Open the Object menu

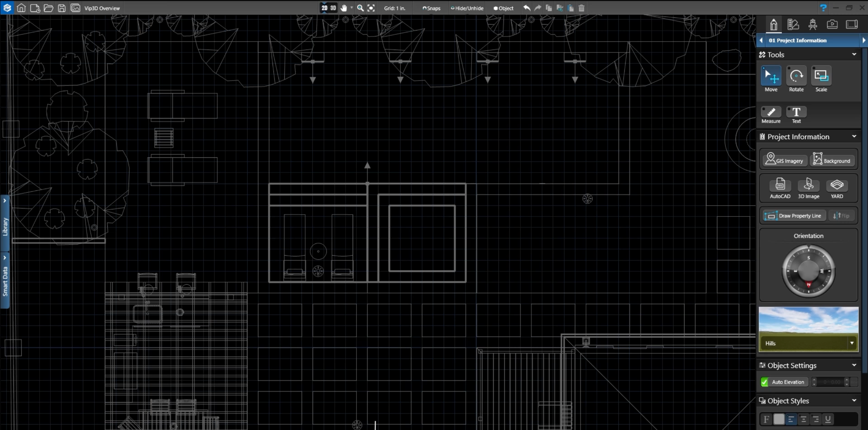point(504,8)
